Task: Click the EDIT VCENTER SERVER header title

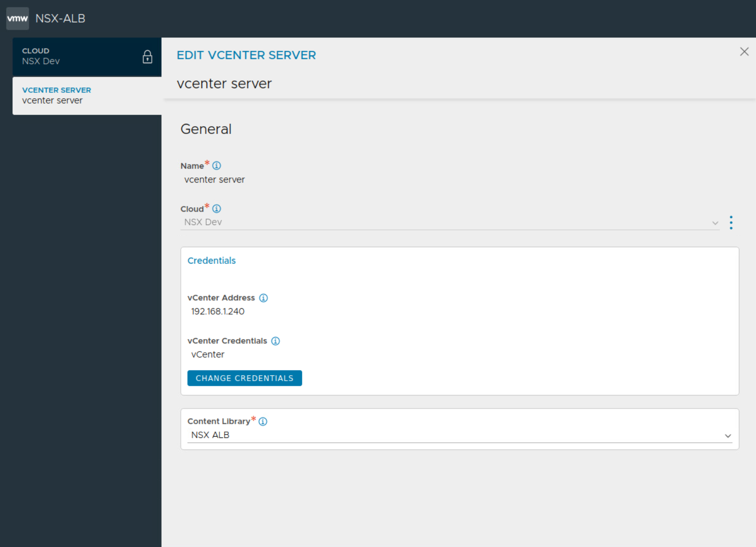Action: click(x=246, y=55)
